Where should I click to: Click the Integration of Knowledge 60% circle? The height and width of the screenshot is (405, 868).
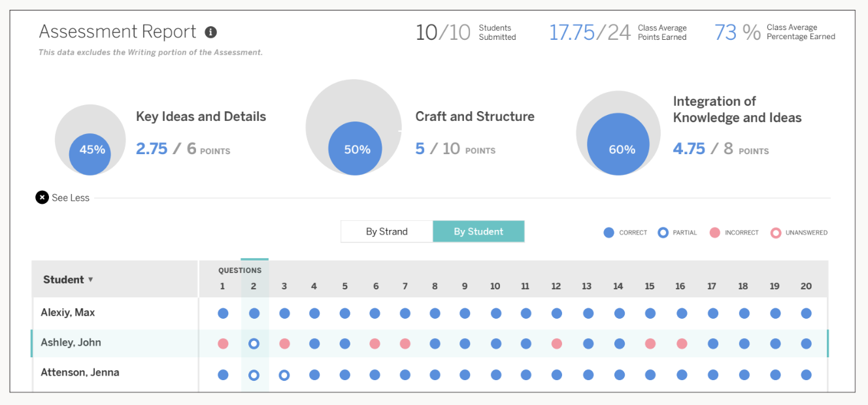[621, 150]
